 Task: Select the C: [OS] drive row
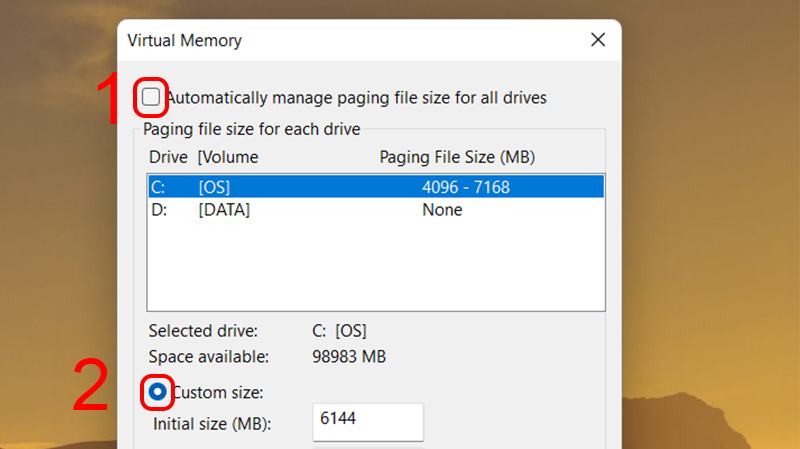click(375, 187)
